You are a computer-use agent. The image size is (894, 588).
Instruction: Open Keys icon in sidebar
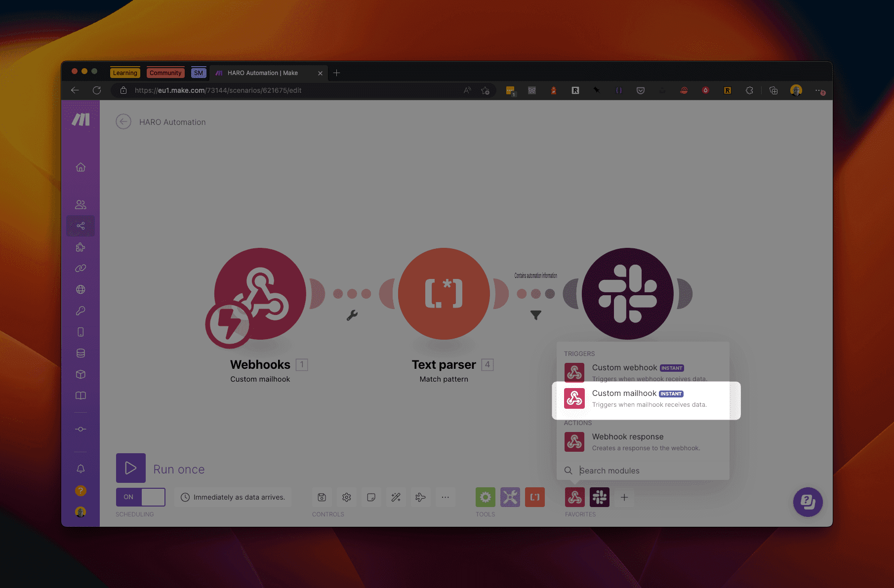coord(81,311)
